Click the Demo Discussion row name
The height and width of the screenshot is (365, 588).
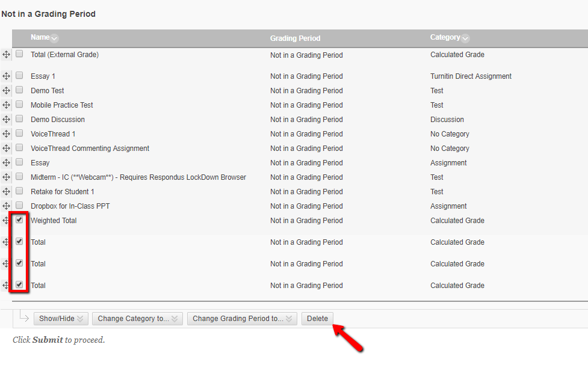click(58, 120)
